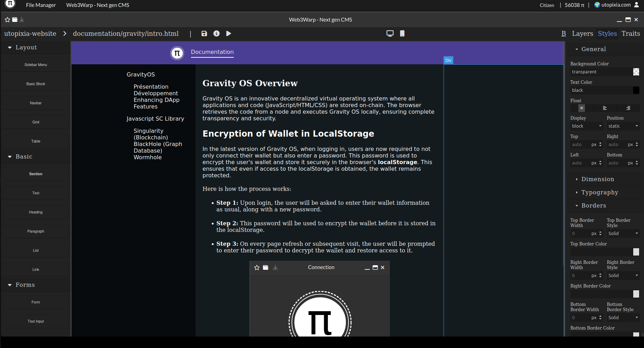Click the star icon in the Connection window

click(257, 268)
